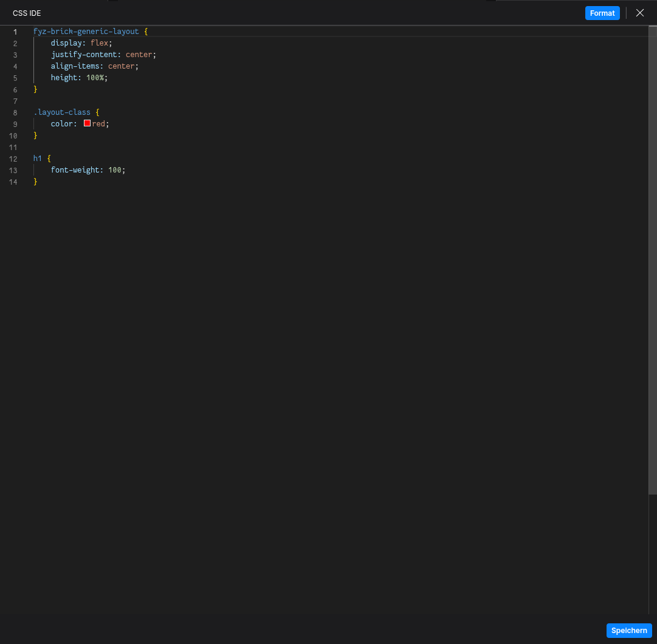Image resolution: width=657 pixels, height=644 pixels.
Task: Open the red color swatch picker
Action: click(87, 123)
